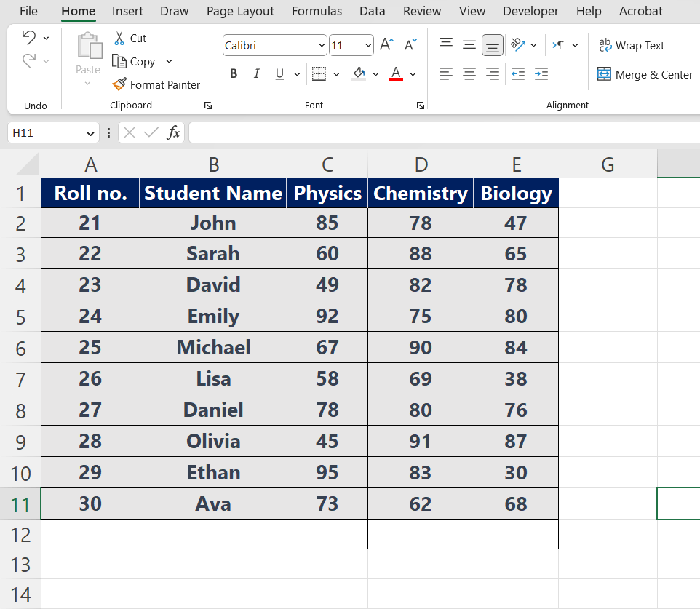Apply italic formatting
700x609 pixels.
click(255, 73)
